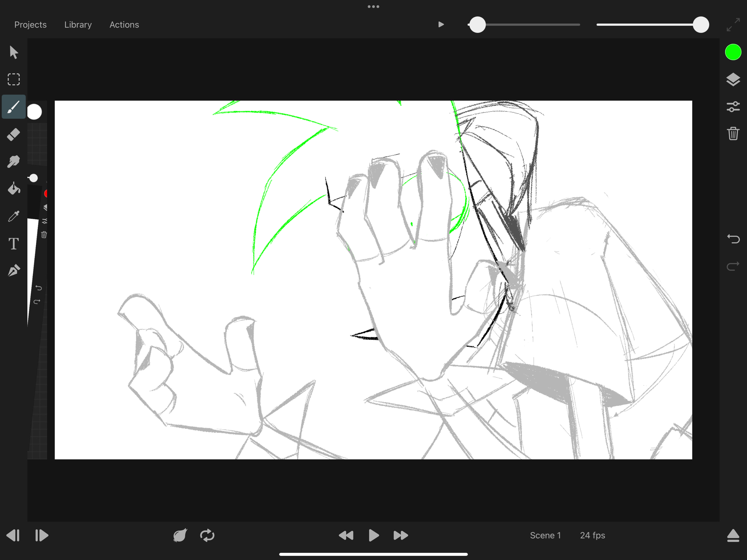Expand the timeline drawer with eject icon
The width and height of the screenshot is (747, 560).
click(733, 535)
